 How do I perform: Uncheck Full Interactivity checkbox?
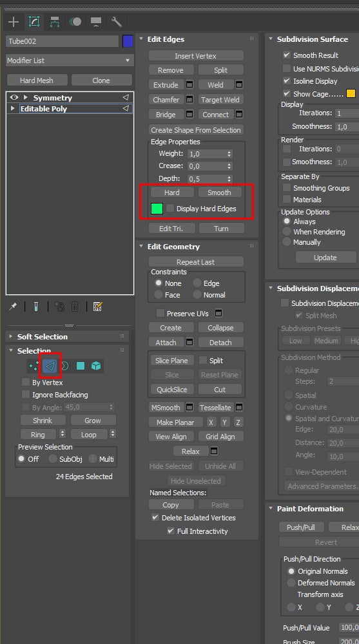tap(171, 531)
